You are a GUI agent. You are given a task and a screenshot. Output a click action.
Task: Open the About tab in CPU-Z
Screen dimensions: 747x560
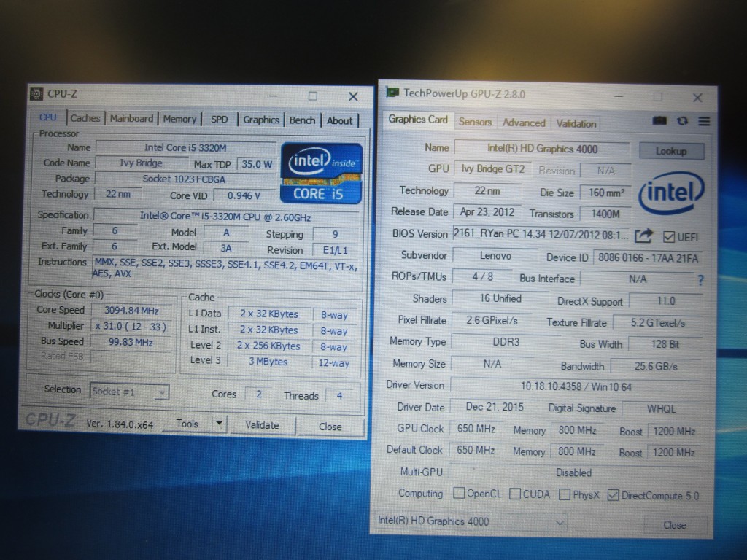pyautogui.click(x=340, y=121)
